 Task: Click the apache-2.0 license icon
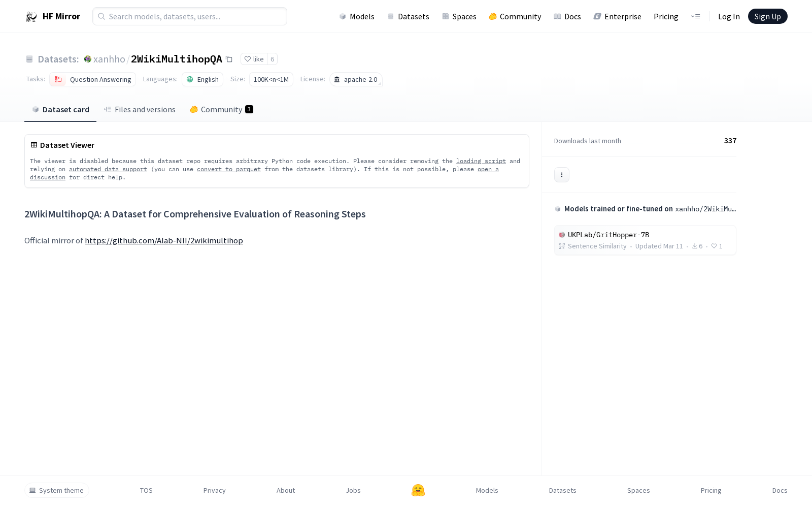coord(337,79)
